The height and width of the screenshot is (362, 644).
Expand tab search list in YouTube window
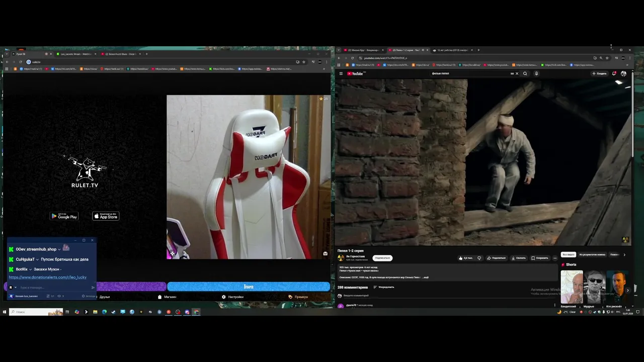pyautogui.click(x=339, y=50)
